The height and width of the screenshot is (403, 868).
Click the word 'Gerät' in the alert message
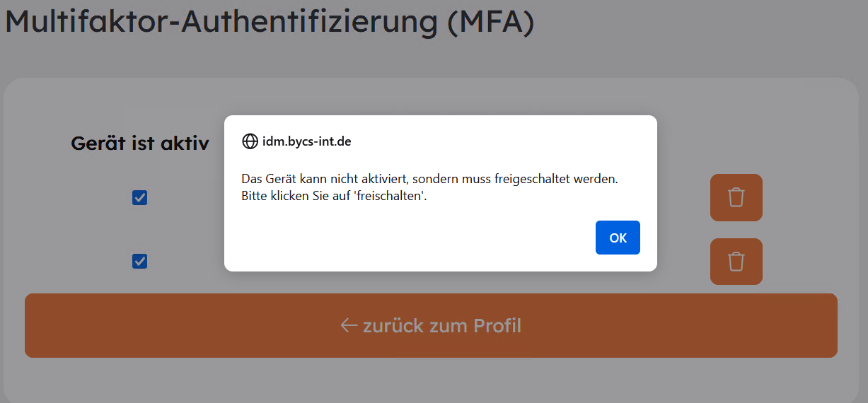click(279, 179)
